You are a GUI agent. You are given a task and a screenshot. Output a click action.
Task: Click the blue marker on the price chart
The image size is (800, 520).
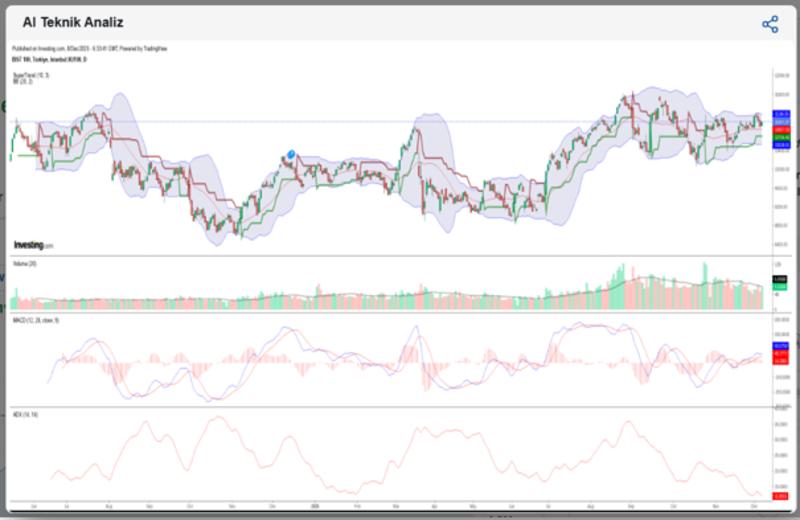click(291, 154)
